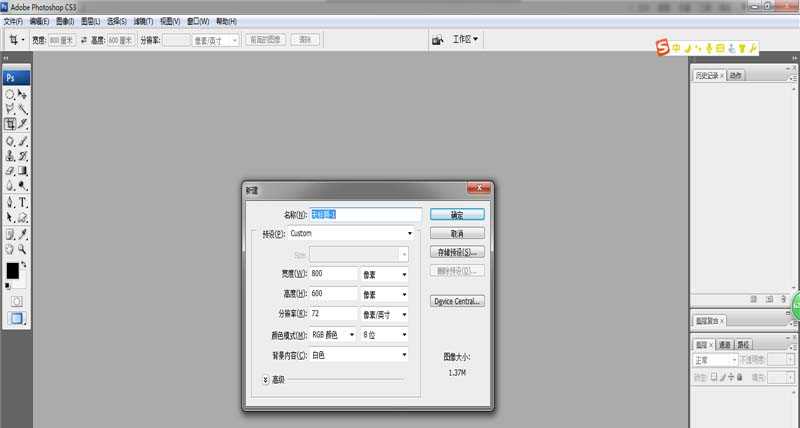Click the Go to Bridge icon in options bar
Screen dimensions: 800x428
coord(437,40)
